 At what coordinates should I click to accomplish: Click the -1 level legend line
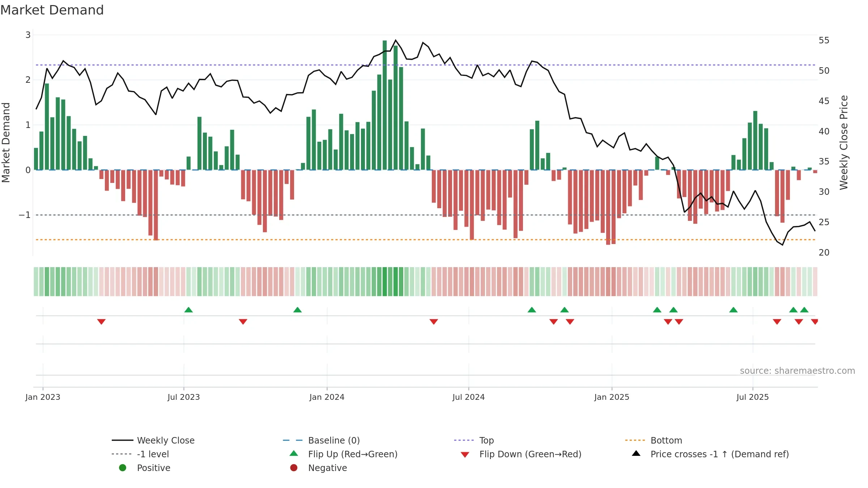pos(122,454)
